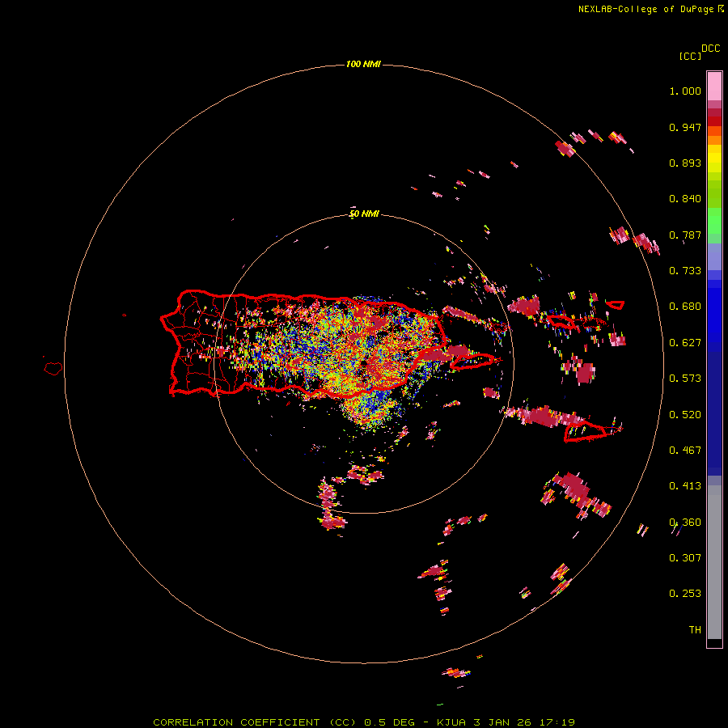Click the 0.680 legend value

(x=685, y=306)
